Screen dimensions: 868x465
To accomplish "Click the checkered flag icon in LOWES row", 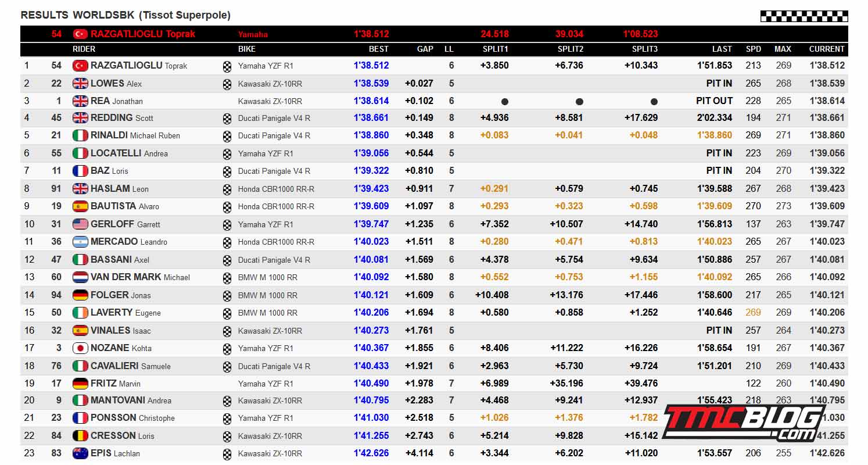I will (x=227, y=84).
